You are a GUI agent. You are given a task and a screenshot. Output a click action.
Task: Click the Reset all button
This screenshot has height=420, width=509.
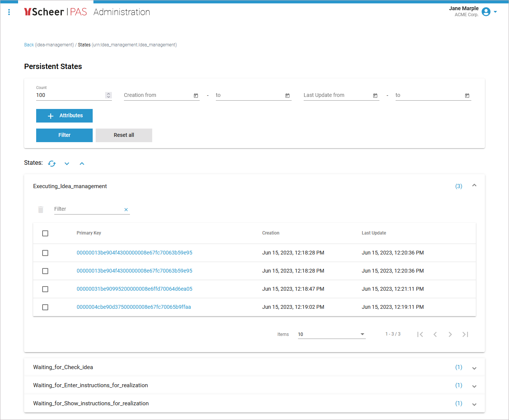coord(124,135)
